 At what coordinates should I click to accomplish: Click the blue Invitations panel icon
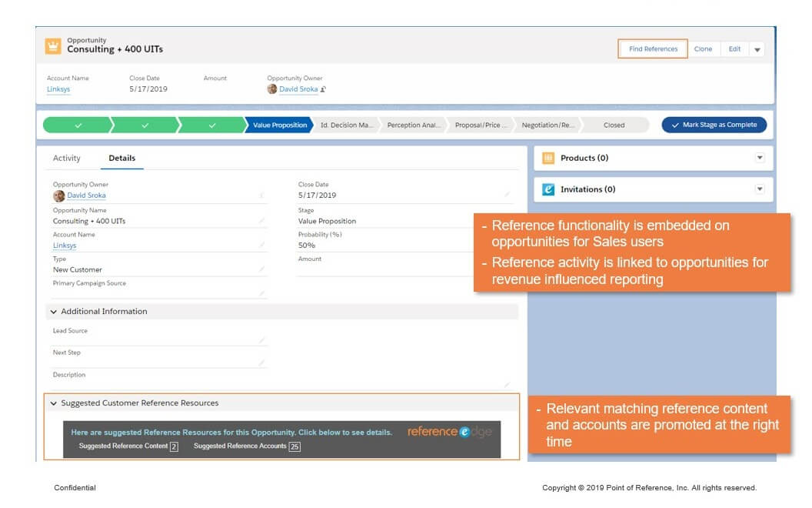(x=548, y=189)
